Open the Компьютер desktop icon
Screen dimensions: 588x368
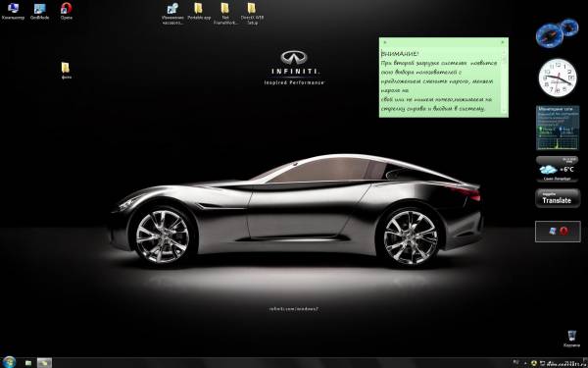click(x=13, y=11)
